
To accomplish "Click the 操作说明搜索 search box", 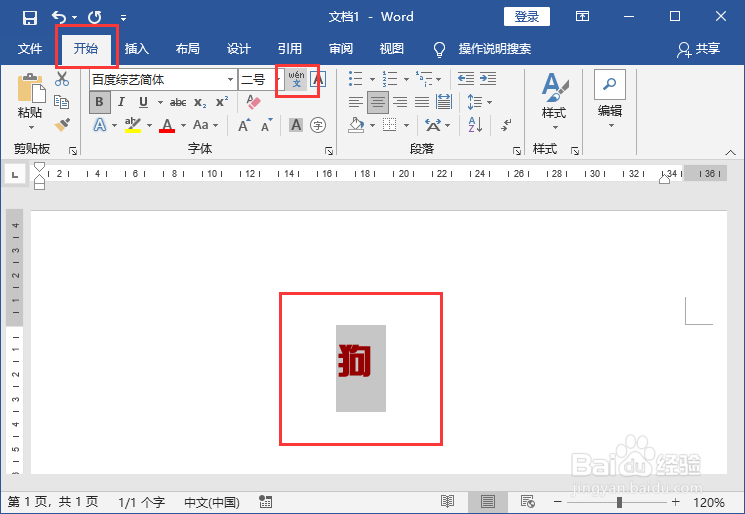I will 495,48.
